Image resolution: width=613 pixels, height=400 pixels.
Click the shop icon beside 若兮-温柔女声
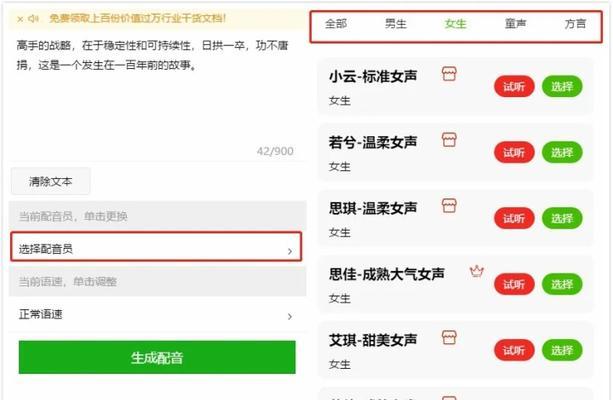449,140
